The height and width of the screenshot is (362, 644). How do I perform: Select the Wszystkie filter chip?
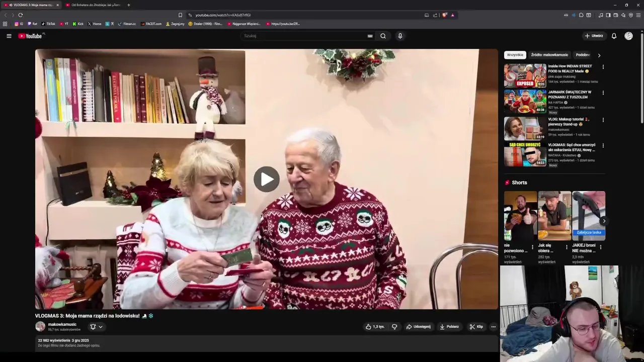click(515, 55)
